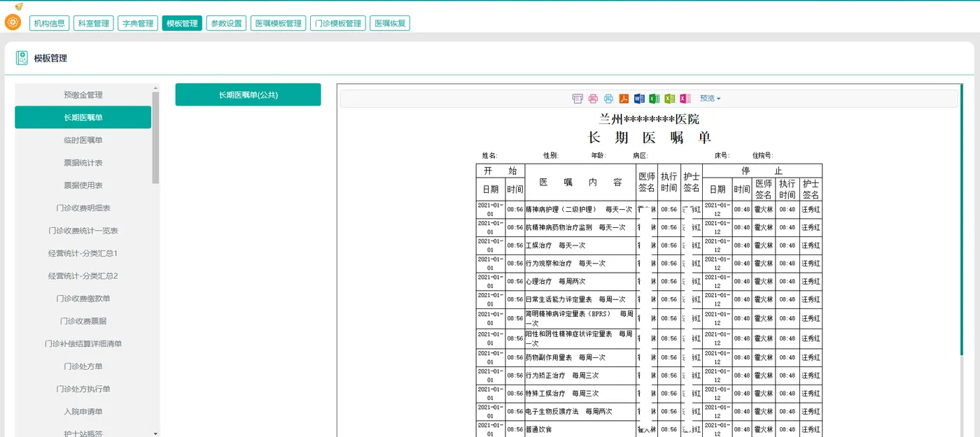Switch to the 参数设置 tab
The width and height of the screenshot is (980, 437).
226,22
